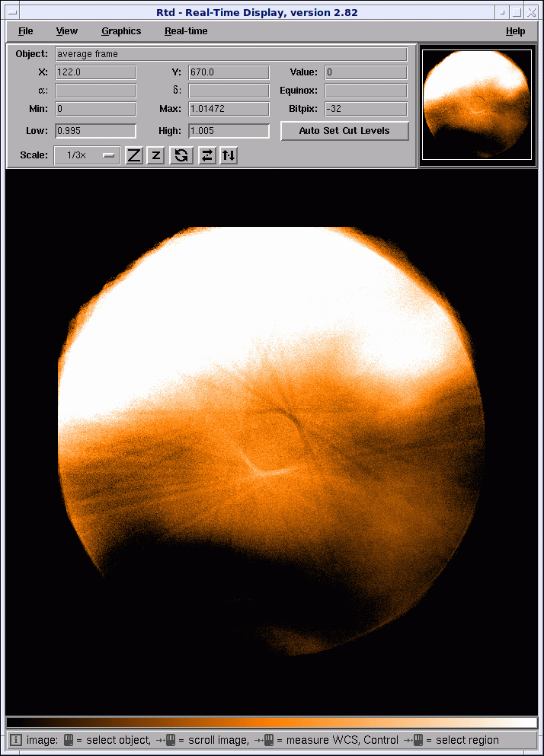This screenshot has height=756, width=544.
Task: Click the Equinox field
Action: 366,91
